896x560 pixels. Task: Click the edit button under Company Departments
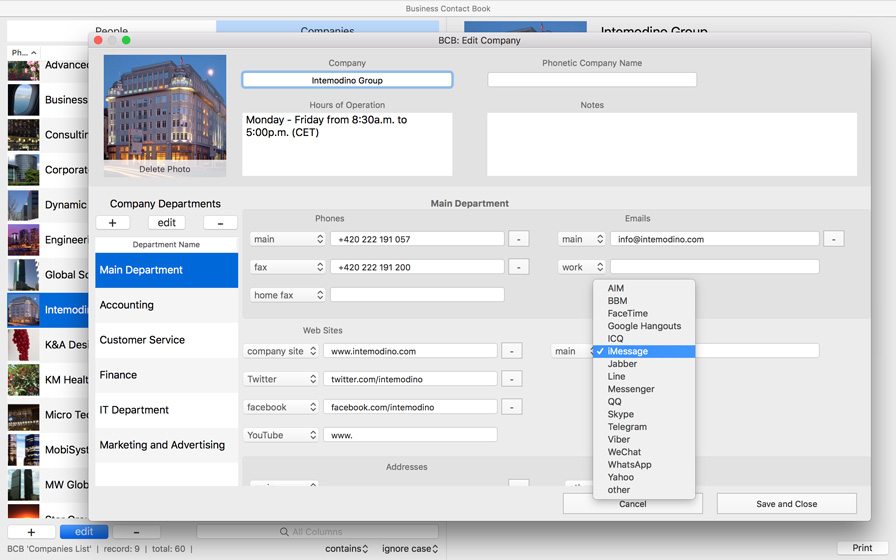pyautogui.click(x=166, y=223)
